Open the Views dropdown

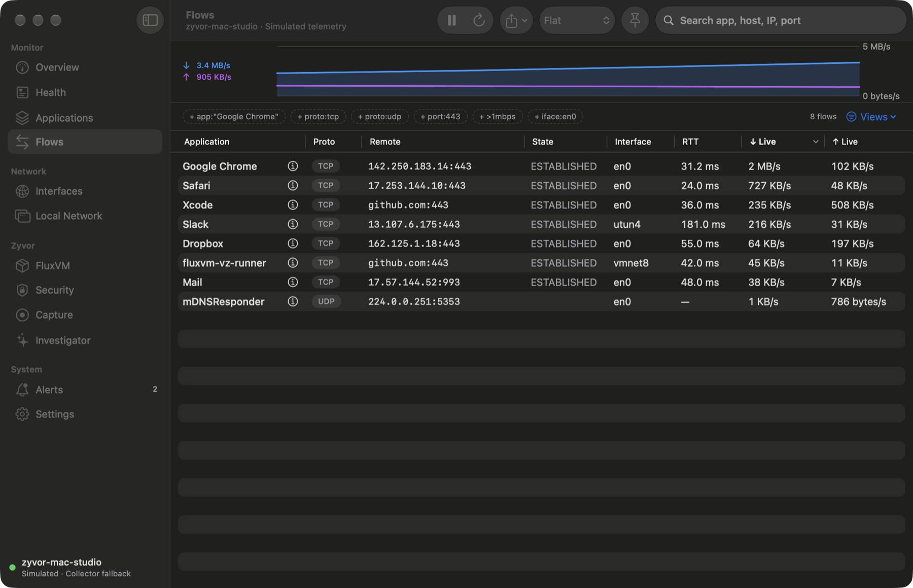[871, 117]
